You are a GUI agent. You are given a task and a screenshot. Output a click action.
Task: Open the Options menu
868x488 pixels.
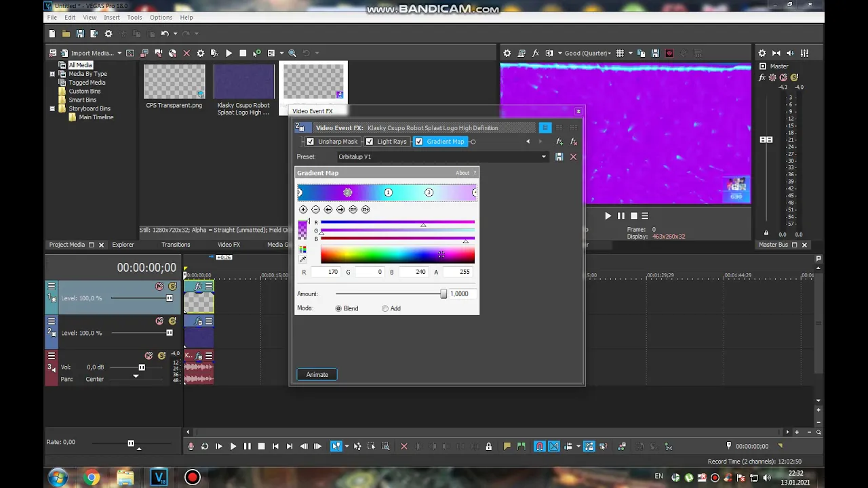pos(161,17)
